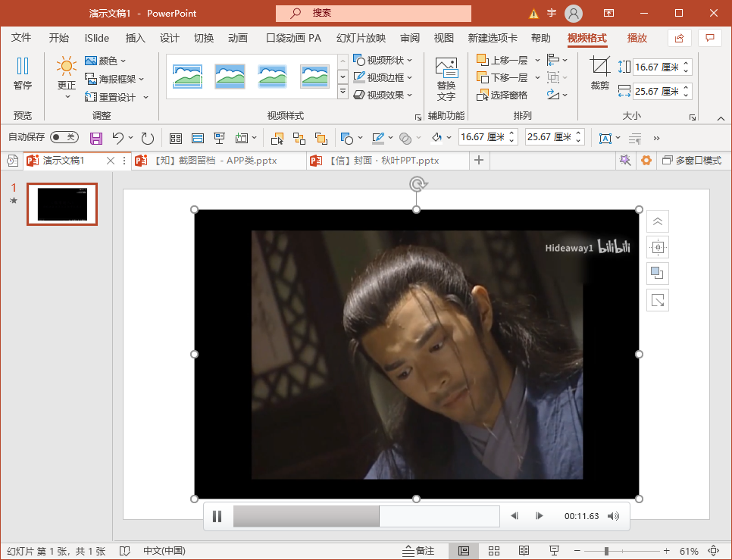This screenshot has width=732, height=560.
Task: Select the slide 1 thumbnail
Action: tap(62, 204)
